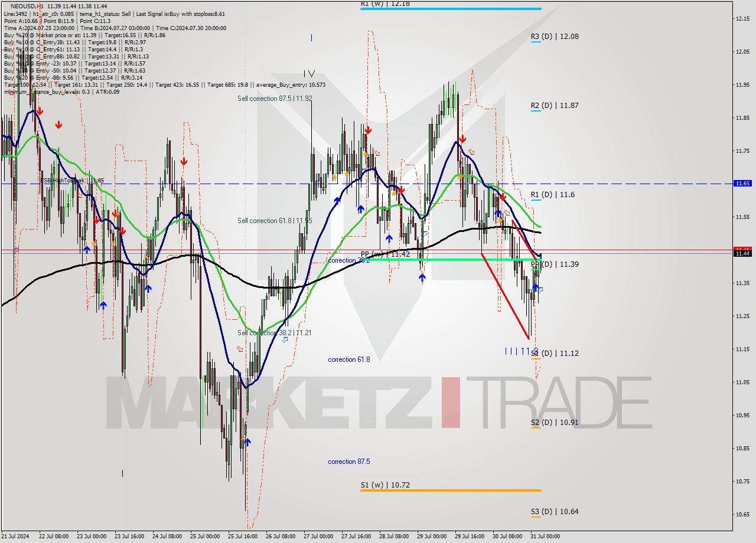Select the blue correction 61.8 label
The height and width of the screenshot is (543, 756).
(x=349, y=359)
